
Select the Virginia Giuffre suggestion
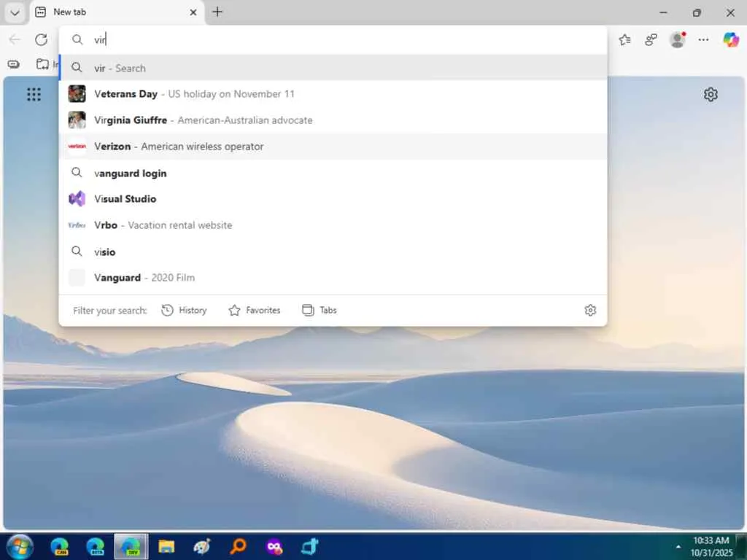333,120
